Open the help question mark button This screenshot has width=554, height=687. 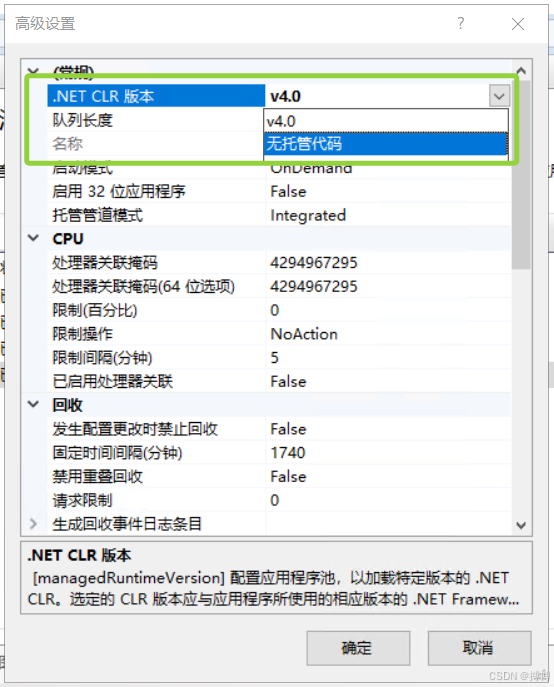[x=461, y=23]
